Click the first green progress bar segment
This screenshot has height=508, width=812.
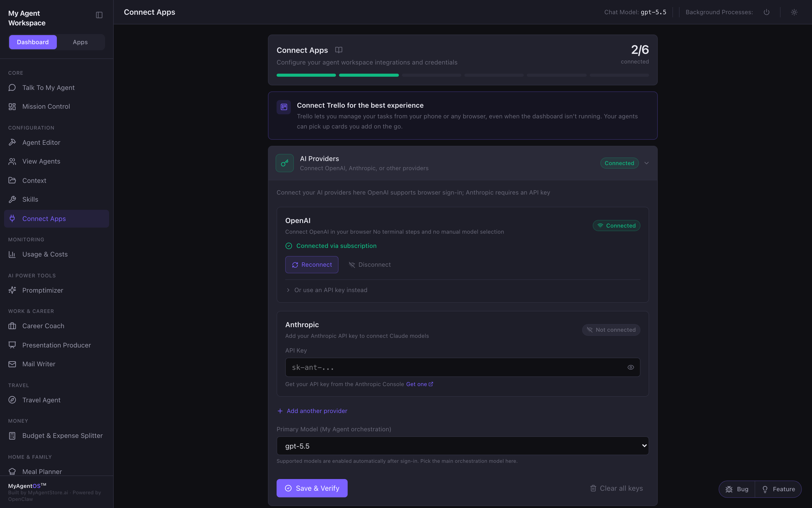(306, 75)
